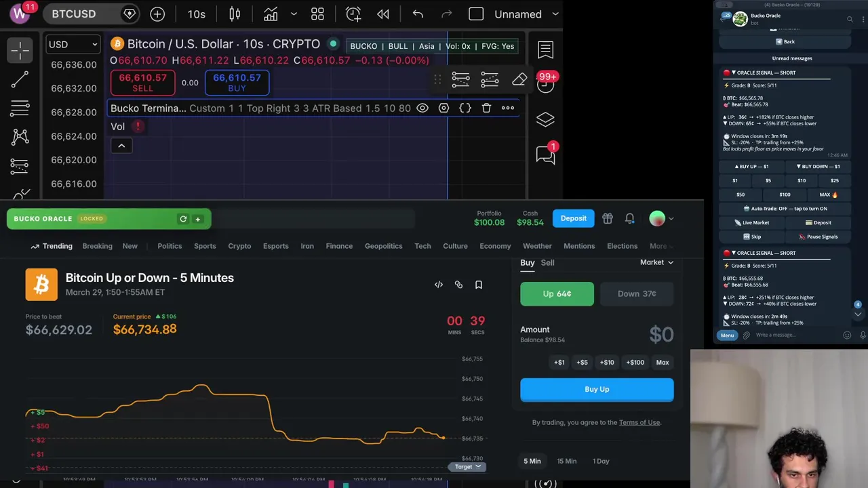The image size is (868, 488).
Task: Click the embed code icon on the Bitcoin market
Action: (439, 285)
